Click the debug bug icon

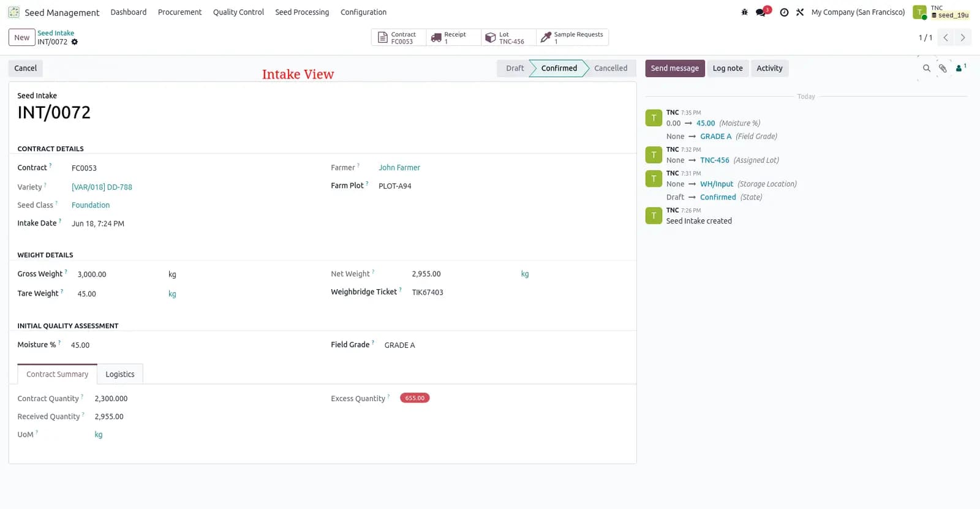pyautogui.click(x=744, y=12)
